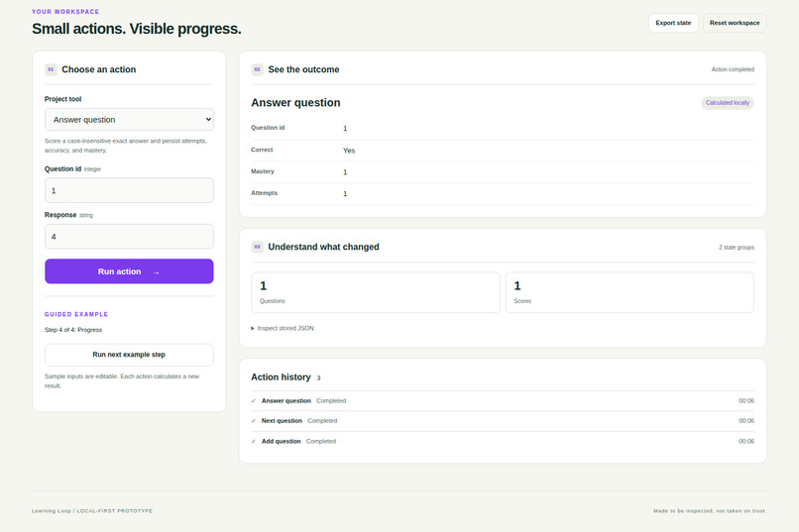
Task: Open the Project tool dropdown
Action: pyautogui.click(x=129, y=120)
